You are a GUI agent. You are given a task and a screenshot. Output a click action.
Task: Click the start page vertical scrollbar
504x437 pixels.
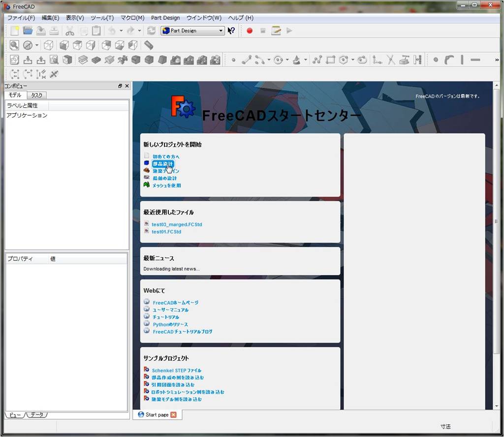pyautogui.click(x=496, y=221)
